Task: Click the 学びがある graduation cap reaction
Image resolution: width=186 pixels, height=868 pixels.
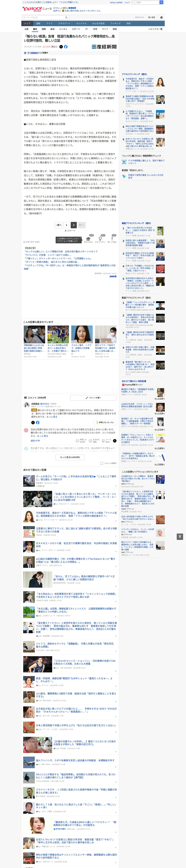Action: pos(89,239)
